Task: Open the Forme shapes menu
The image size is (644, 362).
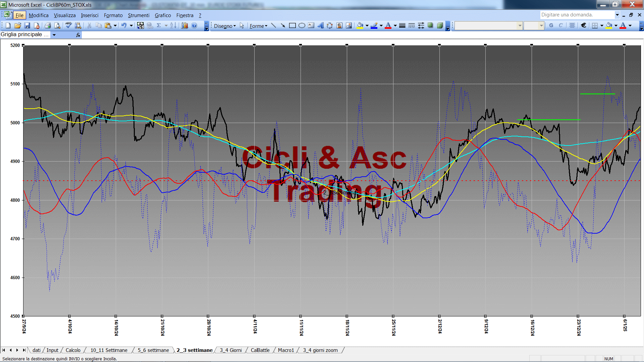Action: pyautogui.click(x=258, y=26)
